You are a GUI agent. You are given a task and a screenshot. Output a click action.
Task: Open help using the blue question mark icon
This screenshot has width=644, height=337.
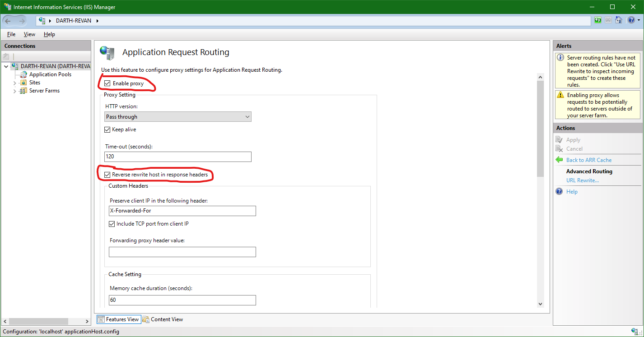pos(631,20)
